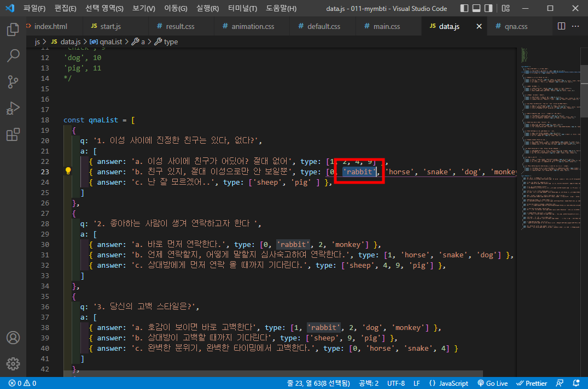The height and width of the screenshot is (389, 588).
Task: Open the Run and Debug view
Action: pyautogui.click(x=13, y=108)
